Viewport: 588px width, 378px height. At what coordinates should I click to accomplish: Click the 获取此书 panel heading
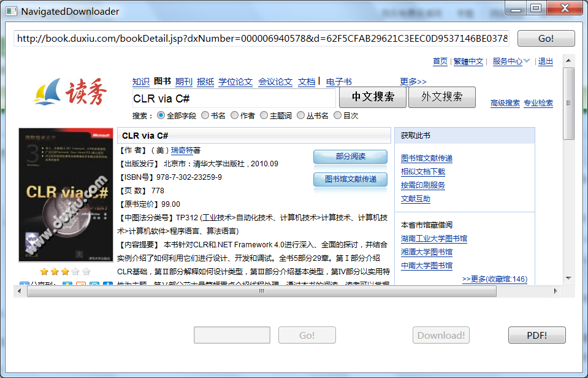[416, 136]
